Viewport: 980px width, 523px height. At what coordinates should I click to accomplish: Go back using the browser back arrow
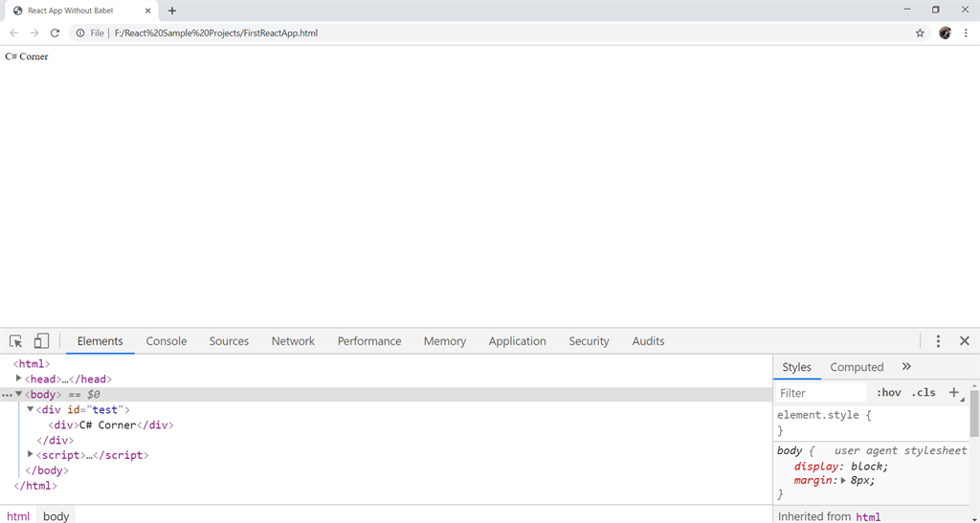(x=13, y=33)
